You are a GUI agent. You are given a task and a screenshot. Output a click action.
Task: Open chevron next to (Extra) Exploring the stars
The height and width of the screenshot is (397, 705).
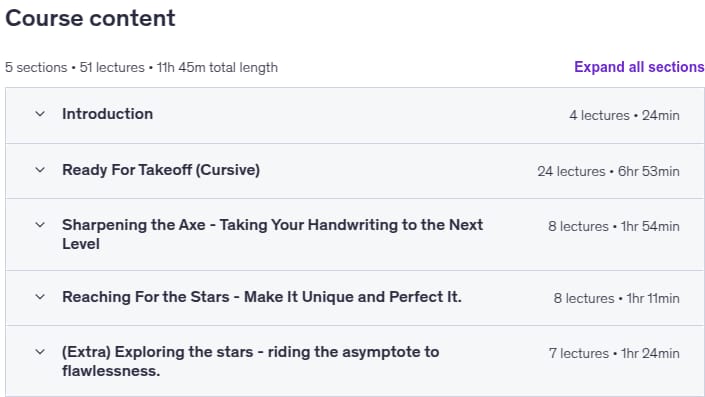40,352
